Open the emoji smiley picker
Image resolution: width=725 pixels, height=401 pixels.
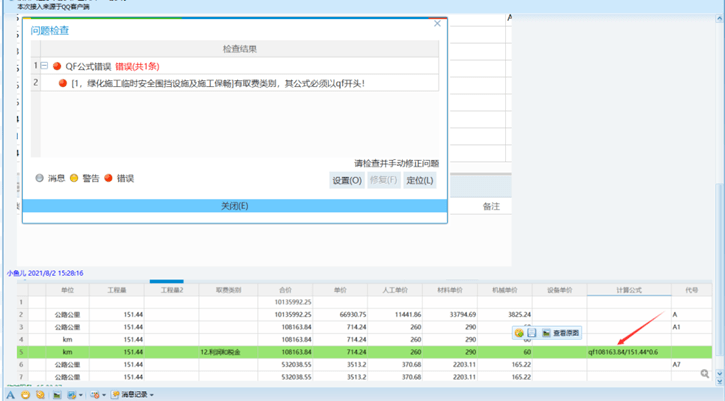click(x=25, y=395)
